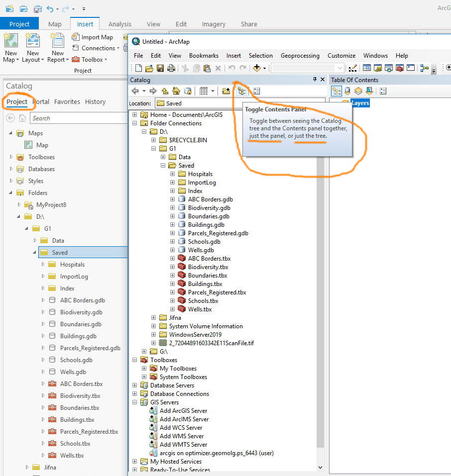451x476 pixels.
Task: Open the view type dropdown in ArcMap Catalog
Action: [x=213, y=91]
